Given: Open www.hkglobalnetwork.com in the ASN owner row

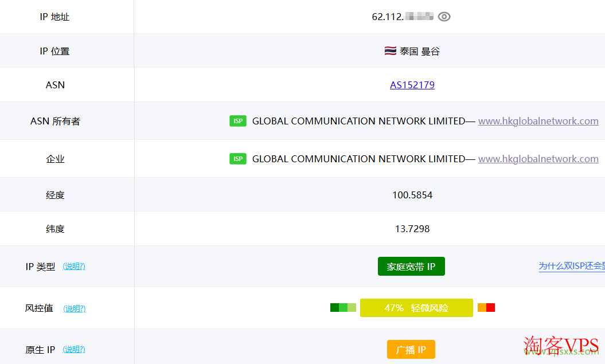Looking at the screenshot, I should point(538,121).
